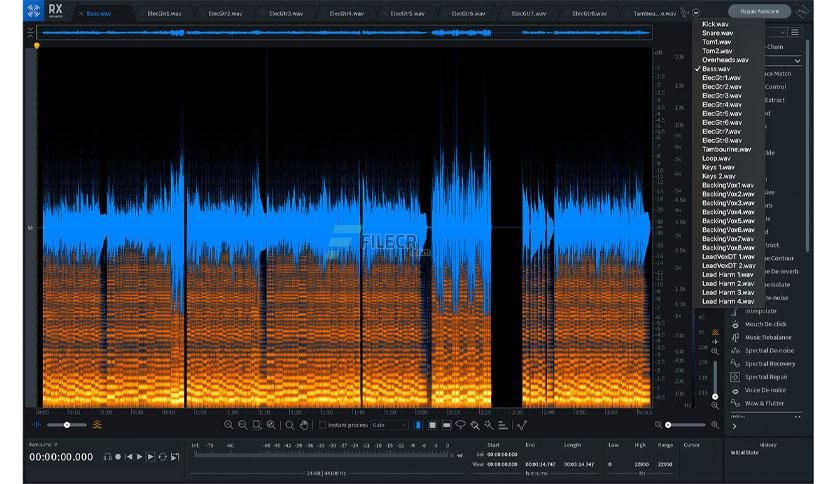Open the Spectral Recovery module

pos(770,363)
